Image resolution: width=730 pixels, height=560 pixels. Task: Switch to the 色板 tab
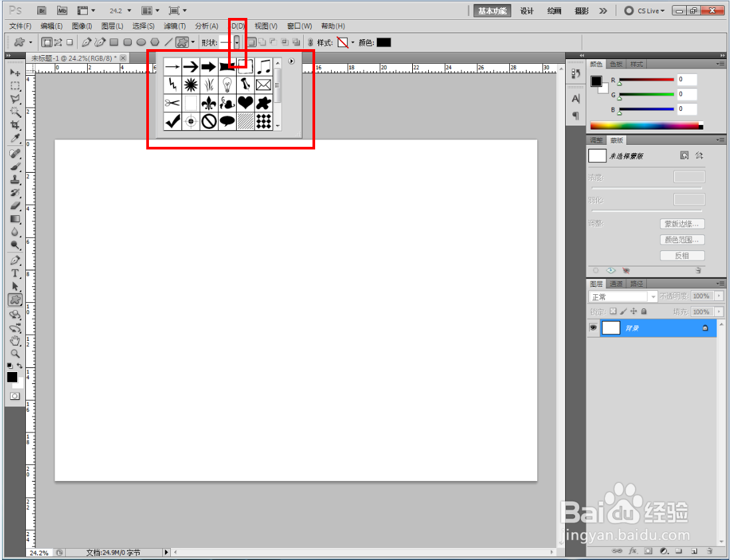point(616,64)
